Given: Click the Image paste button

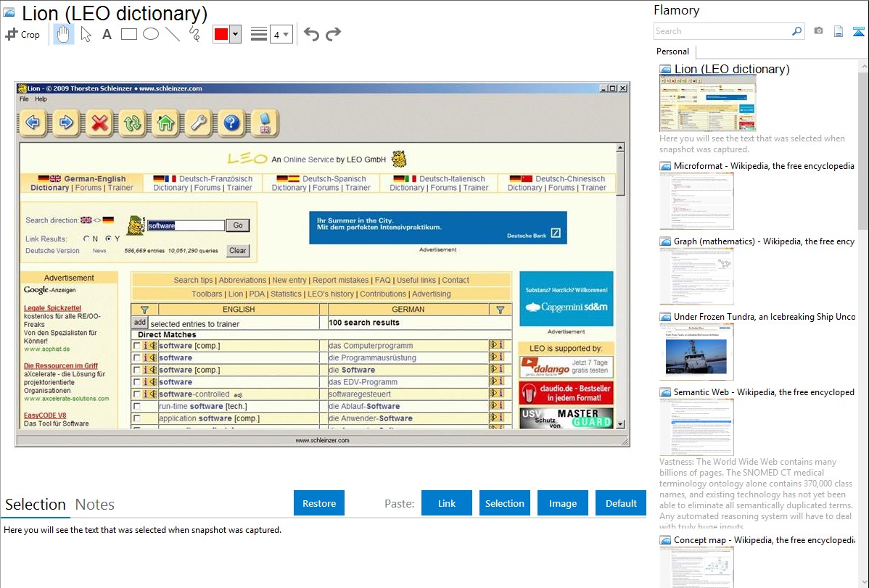Looking at the screenshot, I should 562,503.
